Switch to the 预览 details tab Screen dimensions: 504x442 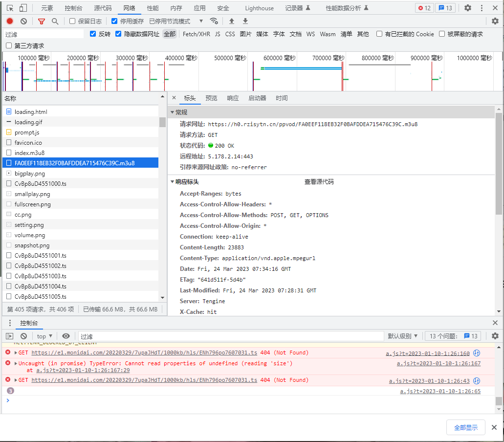pyautogui.click(x=211, y=98)
